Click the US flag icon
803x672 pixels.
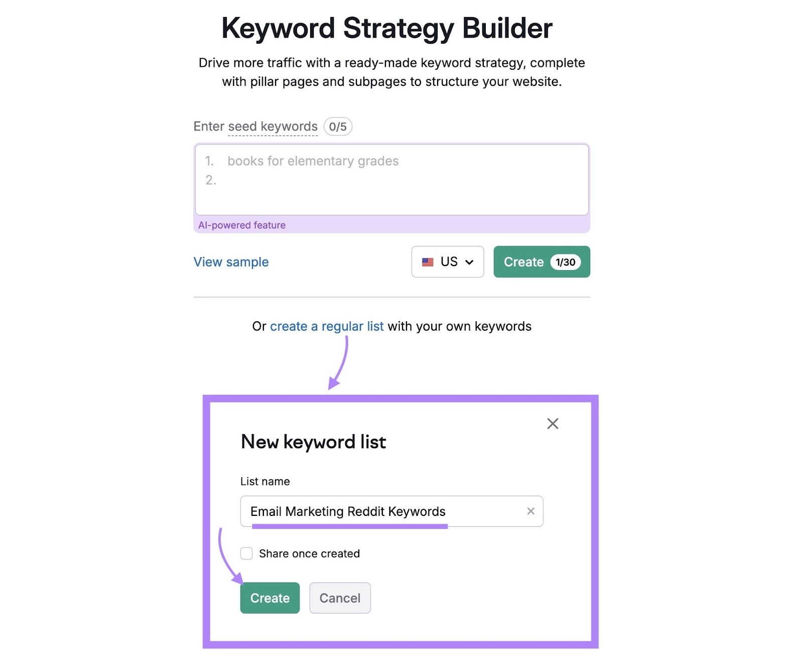click(428, 261)
